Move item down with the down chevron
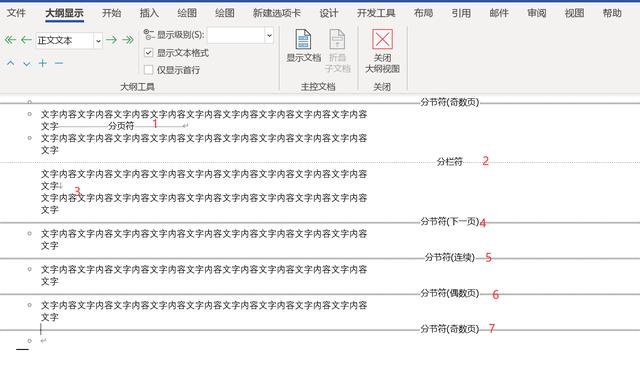The width and height of the screenshot is (640, 370). 27,64
